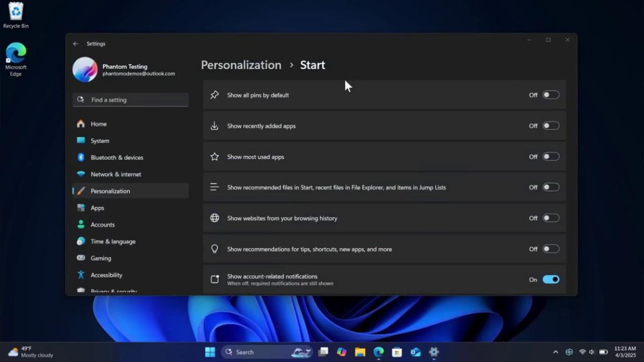Select Accounts in the Settings sidebar
This screenshot has width=644, height=362.
click(103, 224)
